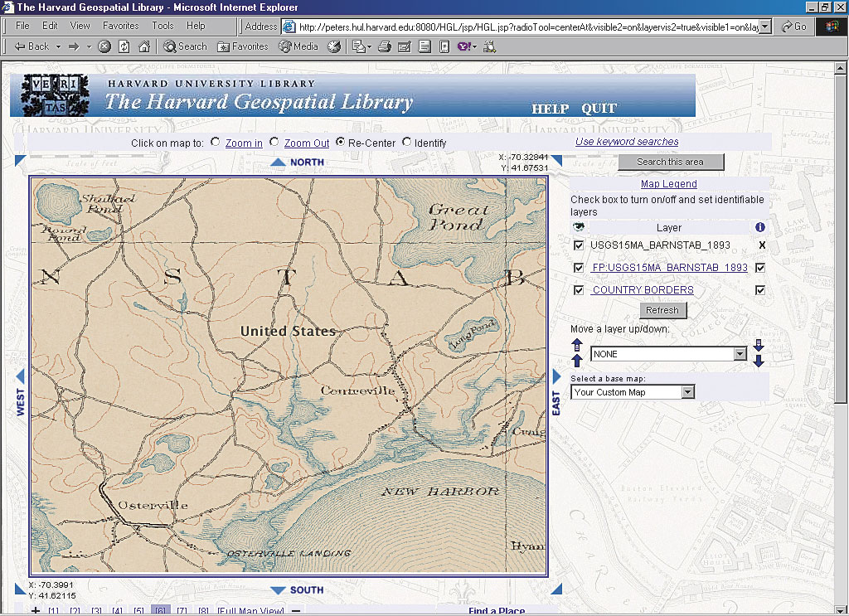Move selected layer up one step
This screenshot has height=616, width=849.
577,361
